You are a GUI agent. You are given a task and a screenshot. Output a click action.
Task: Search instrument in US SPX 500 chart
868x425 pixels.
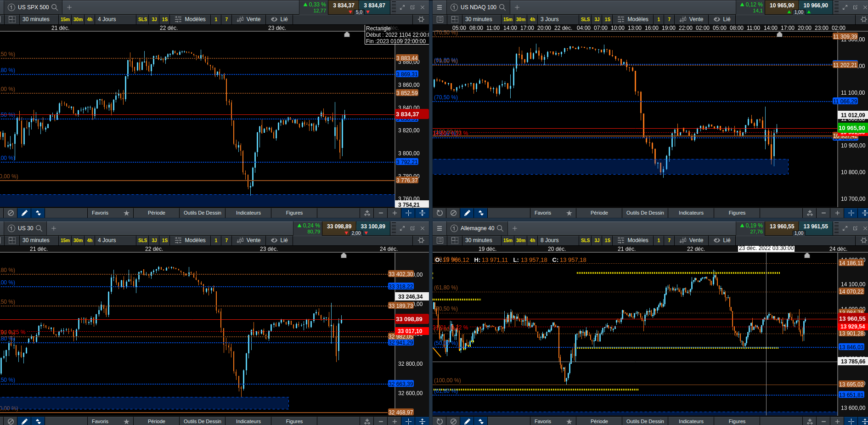pyautogui.click(x=55, y=7)
